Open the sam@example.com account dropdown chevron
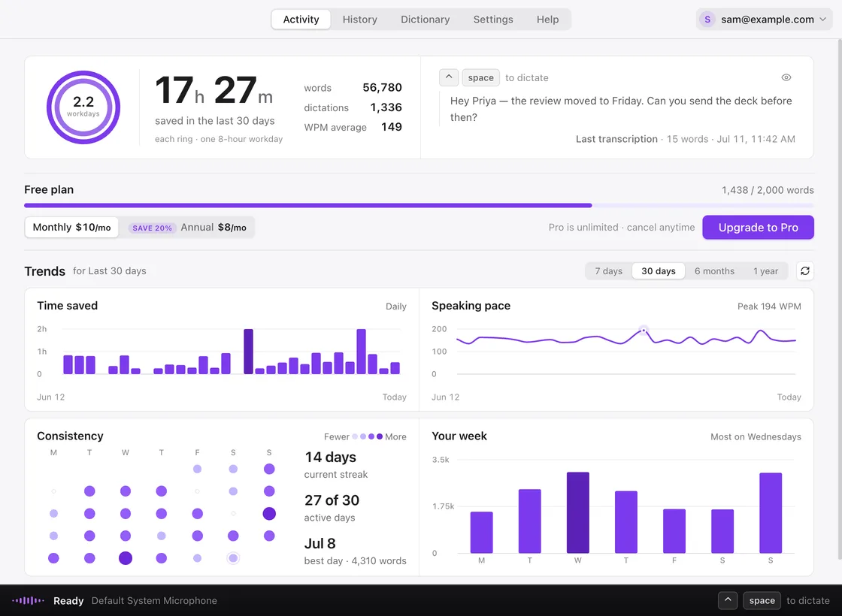This screenshot has height=616, width=842. click(822, 20)
